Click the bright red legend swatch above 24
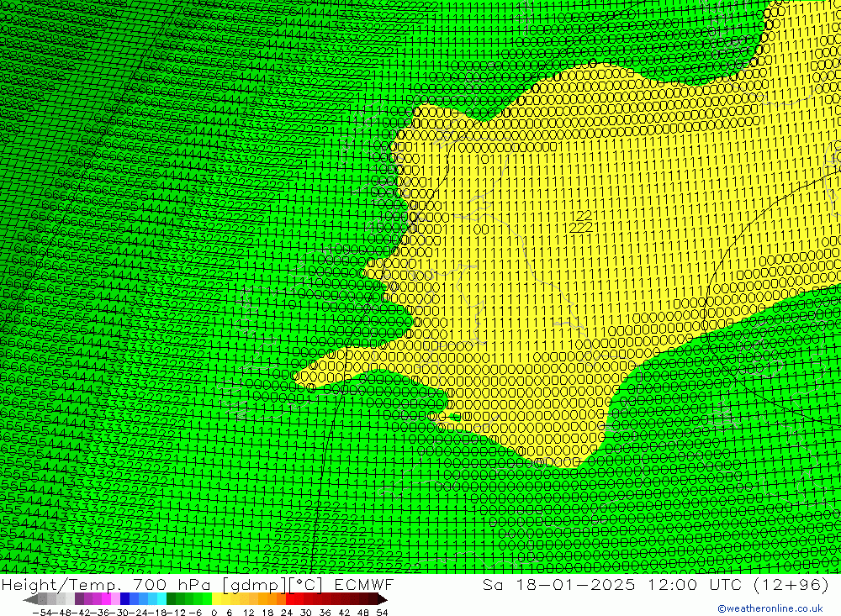 click(290, 599)
